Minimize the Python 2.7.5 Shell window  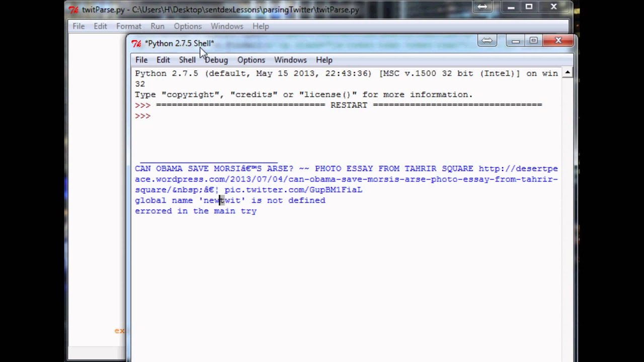[516, 41]
